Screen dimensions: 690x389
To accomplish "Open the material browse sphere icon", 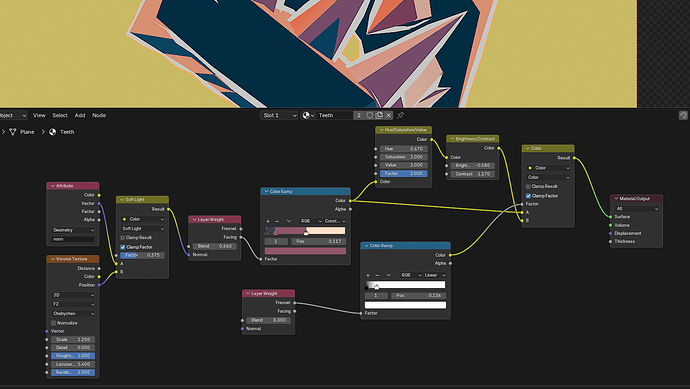I will (308, 115).
